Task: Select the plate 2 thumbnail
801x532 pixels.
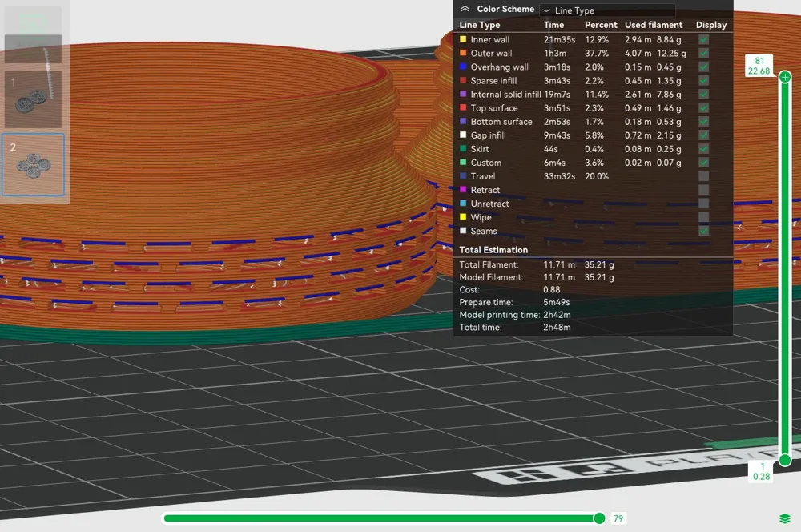Action: click(x=33, y=164)
